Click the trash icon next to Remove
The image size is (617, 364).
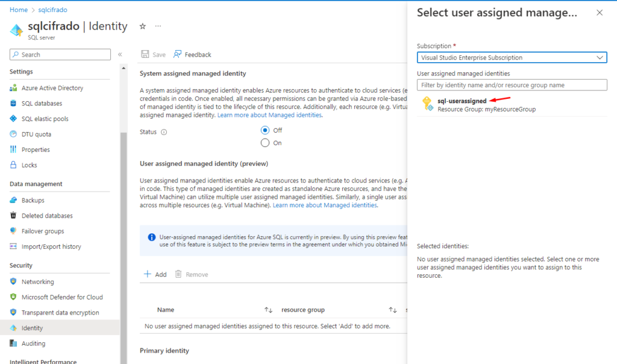pyautogui.click(x=178, y=274)
